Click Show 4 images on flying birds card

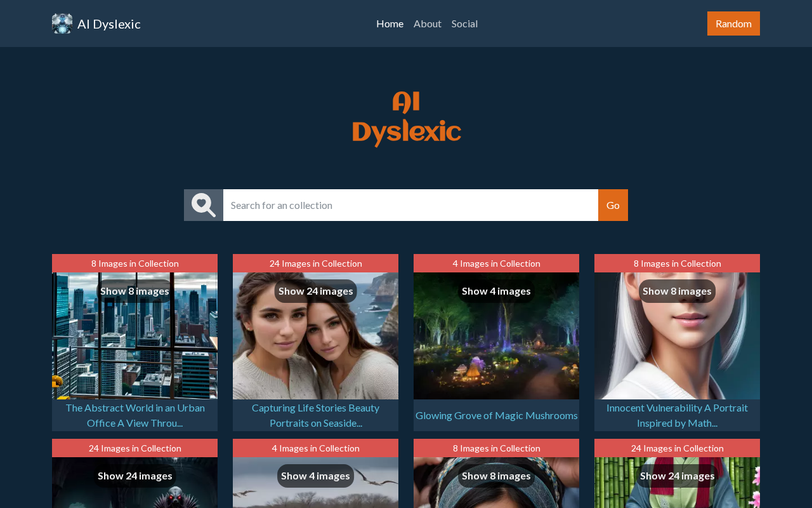pyautogui.click(x=315, y=476)
